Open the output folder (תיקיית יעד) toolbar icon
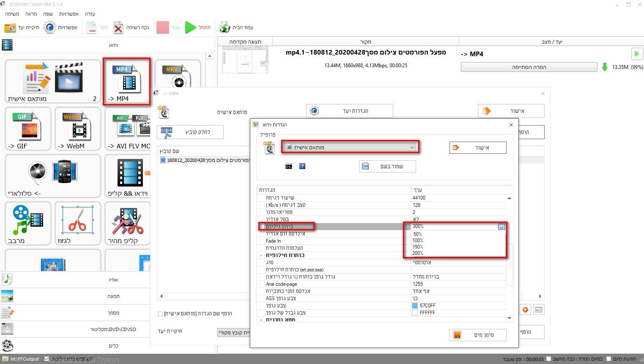This screenshot has height=364, width=644. (10, 28)
